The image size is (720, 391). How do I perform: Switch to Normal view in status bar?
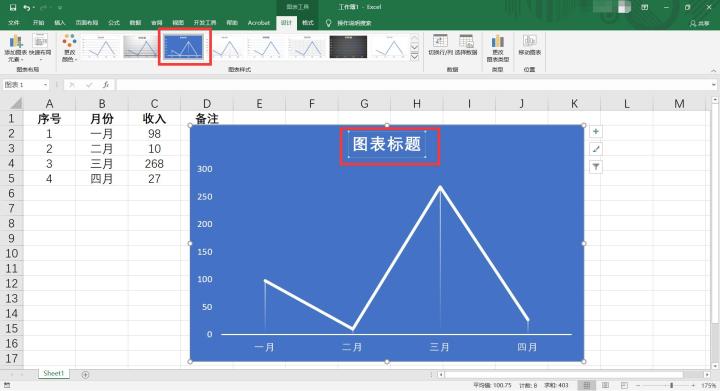pos(586,385)
